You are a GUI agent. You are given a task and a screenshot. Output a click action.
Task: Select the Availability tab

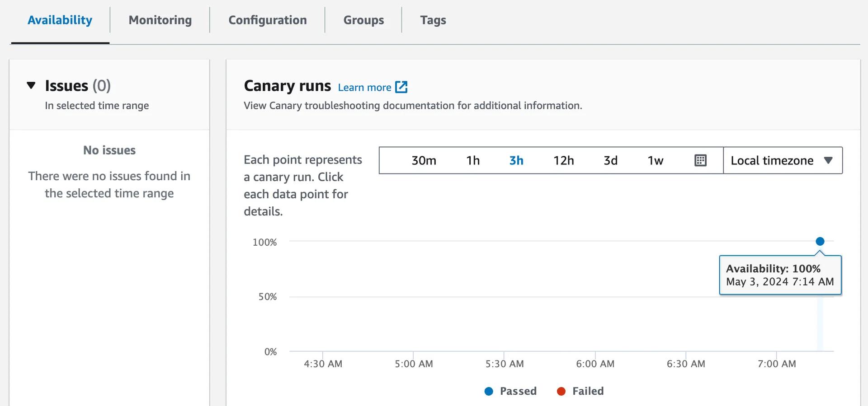point(60,20)
